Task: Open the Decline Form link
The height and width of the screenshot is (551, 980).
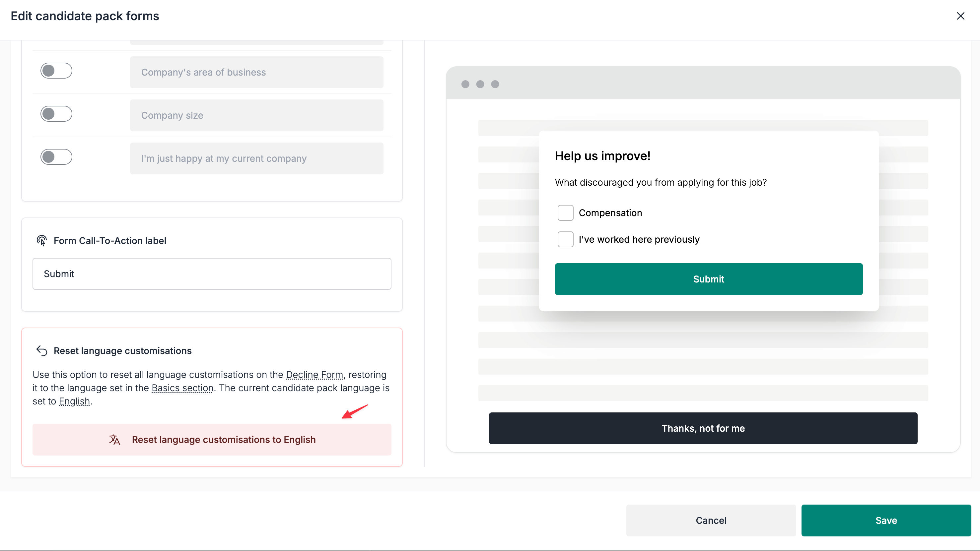Action: 315,375
